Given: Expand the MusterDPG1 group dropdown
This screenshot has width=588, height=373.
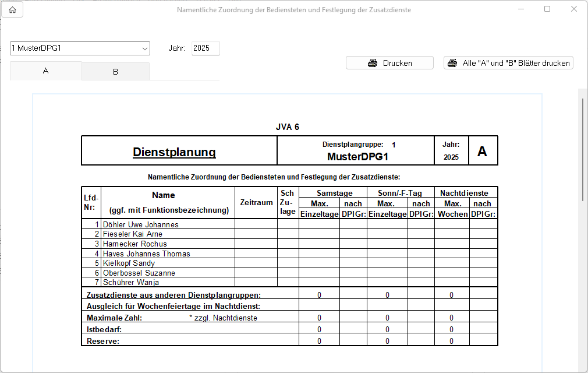Looking at the screenshot, I should 144,48.
